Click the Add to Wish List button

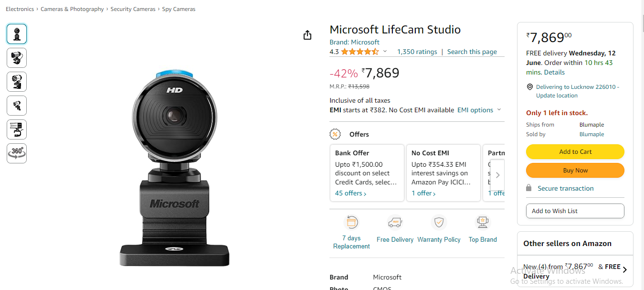click(x=575, y=211)
